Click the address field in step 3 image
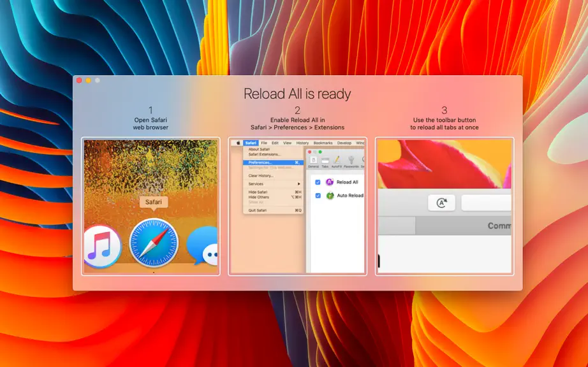This screenshot has height=367, width=588. (487, 203)
